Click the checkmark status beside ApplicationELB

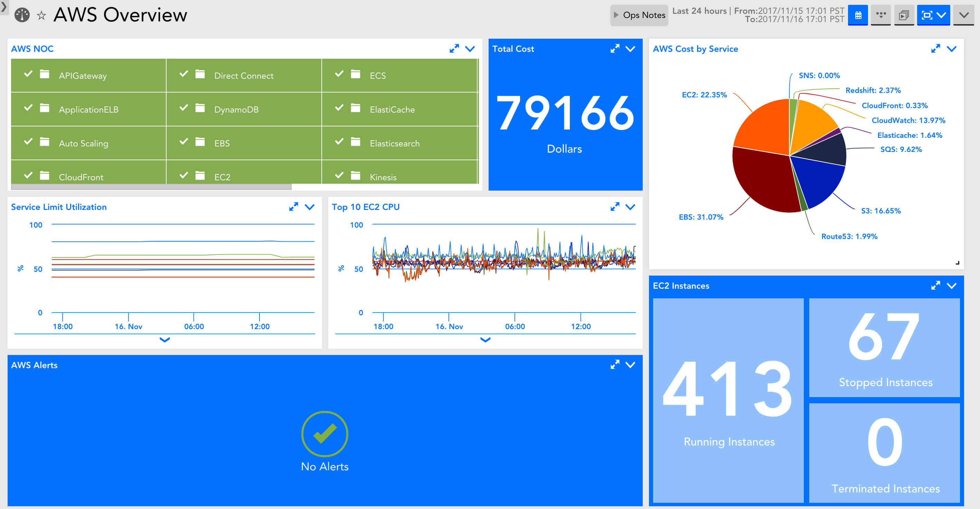pos(28,108)
